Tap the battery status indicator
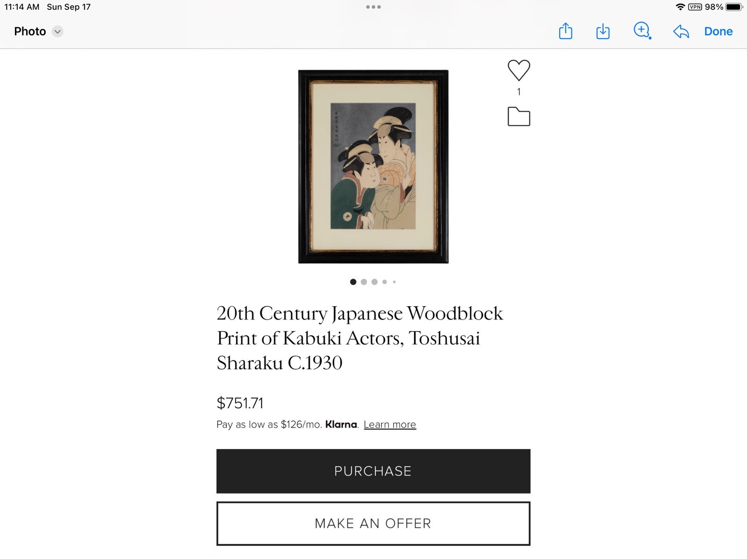Screen dimensions: 747x560 (733, 7)
